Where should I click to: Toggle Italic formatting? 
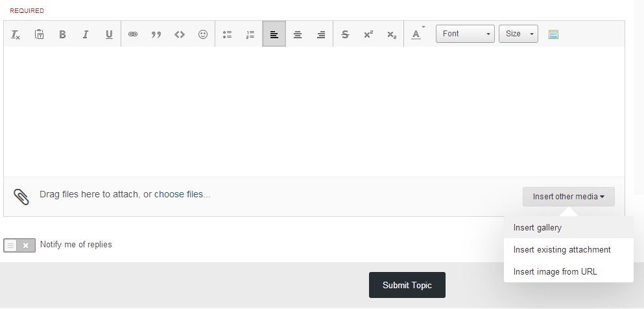(85, 34)
